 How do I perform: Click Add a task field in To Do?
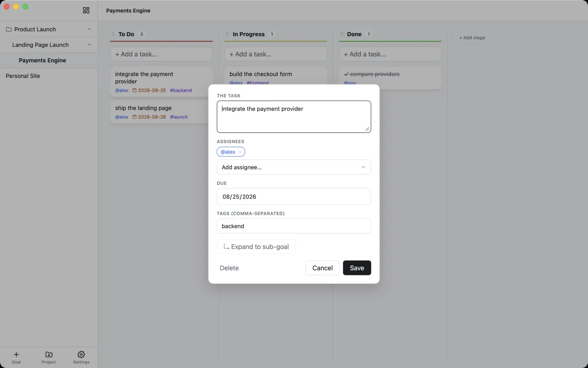pyautogui.click(x=161, y=54)
